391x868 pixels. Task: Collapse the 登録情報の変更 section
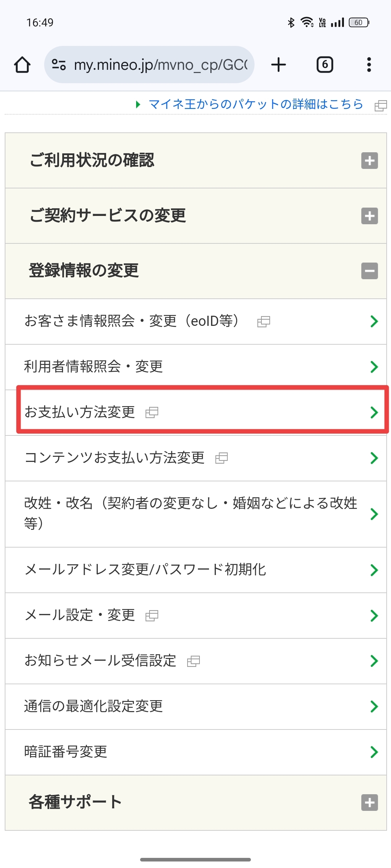[369, 271]
